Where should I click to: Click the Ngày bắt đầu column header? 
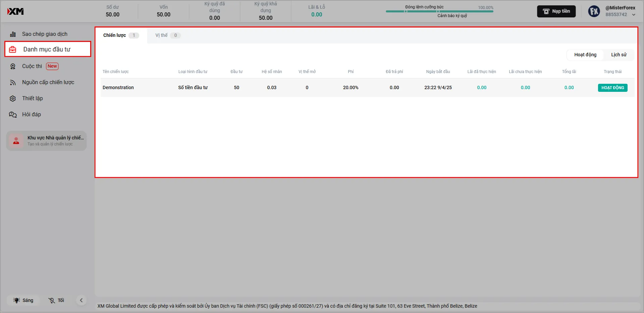[x=438, y=72]
